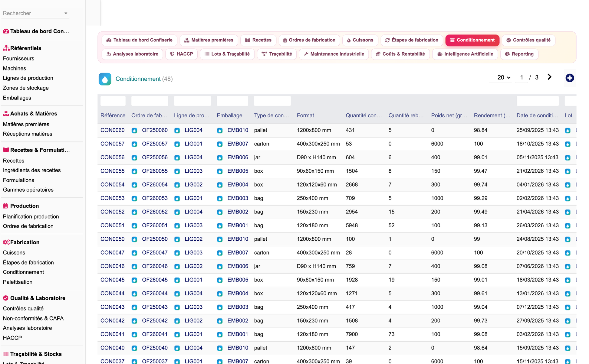Open Analyses laboratoire tab
Screen dimensions: 589x364
tap(132, 54)
